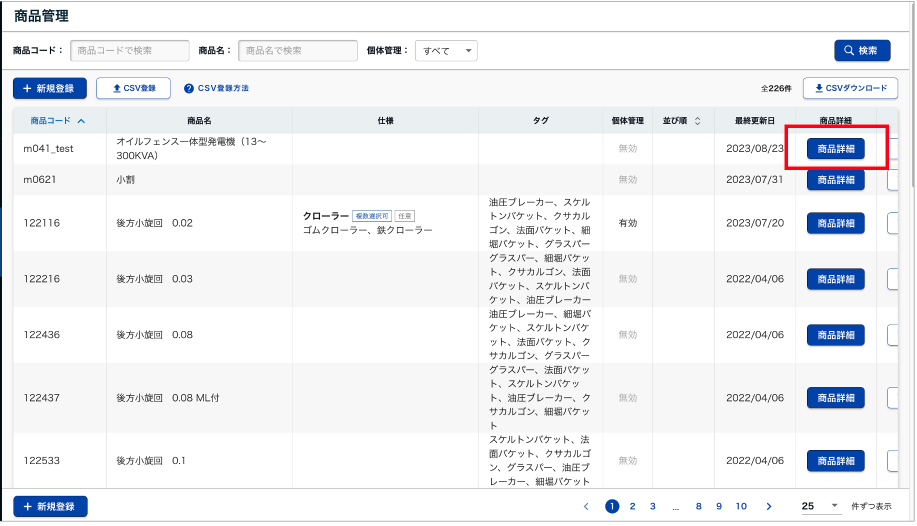Go to page 8
Image resolution: width=917 pixels, height=526 pixels.
click(698, 506)
